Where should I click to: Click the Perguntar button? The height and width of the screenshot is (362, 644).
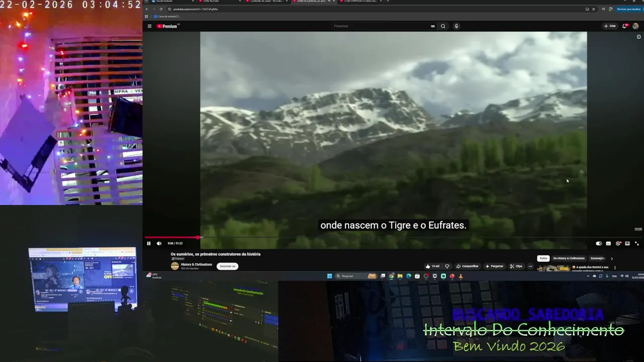point(495,266)
